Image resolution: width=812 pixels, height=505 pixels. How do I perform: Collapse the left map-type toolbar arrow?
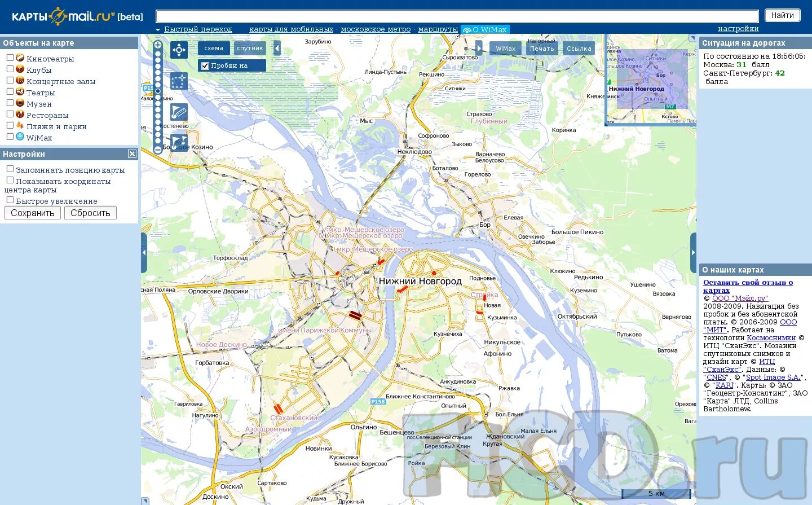point(277,48)
